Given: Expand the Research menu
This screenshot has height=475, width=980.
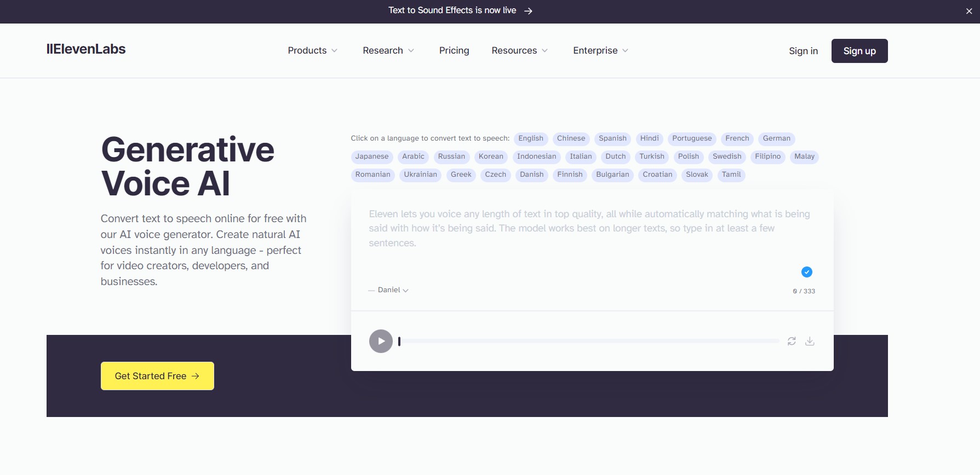Looking at the screenshot, I should point(388,50).
